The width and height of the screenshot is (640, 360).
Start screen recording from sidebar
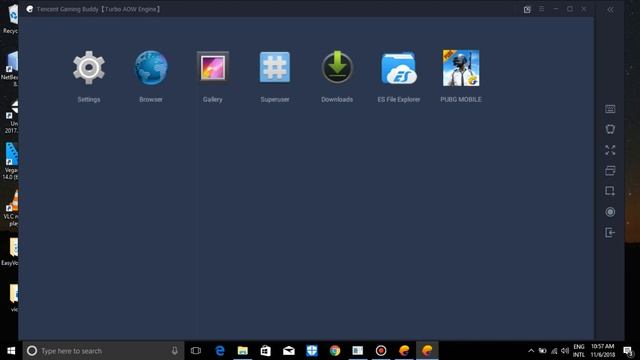click(610, 212)
